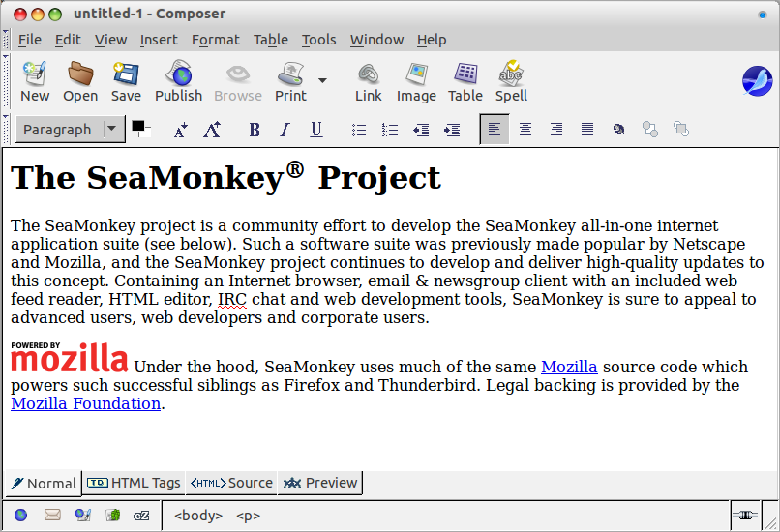
Task: Indent the paragraph
Action: click(x=452, y=130)
